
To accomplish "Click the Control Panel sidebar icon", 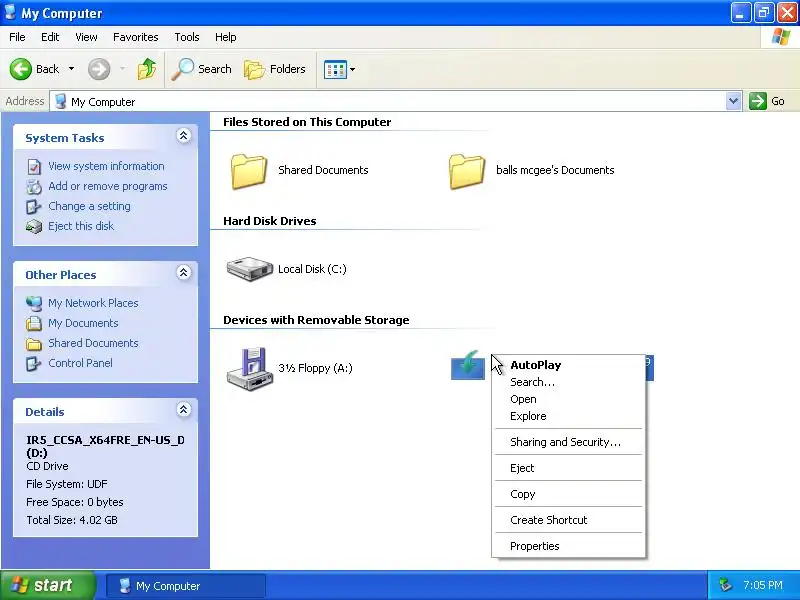I will [x=34, y=363].
